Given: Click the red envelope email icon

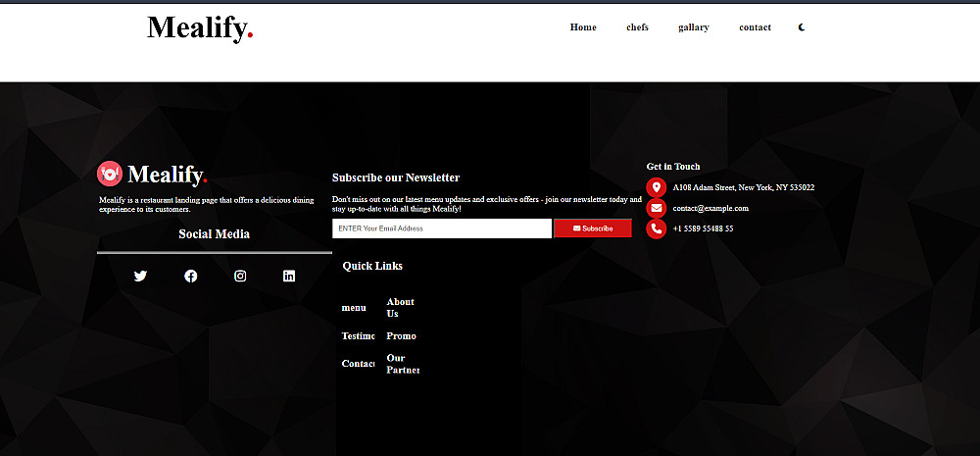Looking at the screenshot, I should (x=657, y=208).
